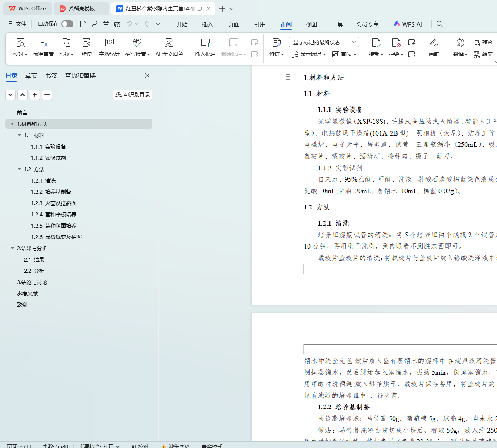
Task: Open the markup display state (显示标记的最终状态) dropdown
Action: click(x=324, y=42)
